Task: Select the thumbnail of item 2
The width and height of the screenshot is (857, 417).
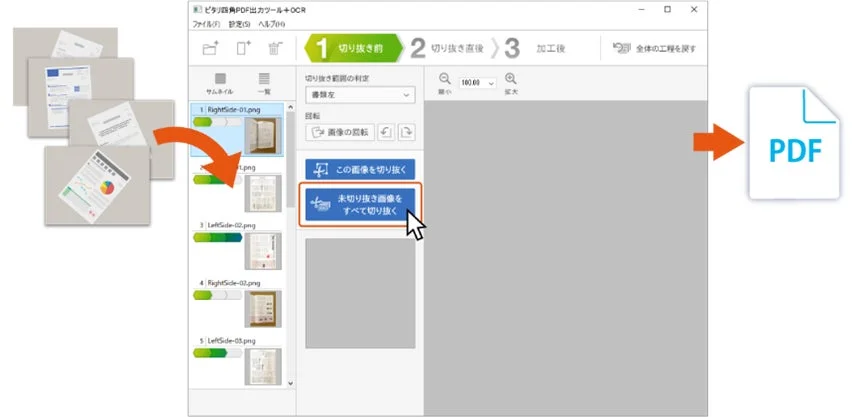Action: [263, 193]
